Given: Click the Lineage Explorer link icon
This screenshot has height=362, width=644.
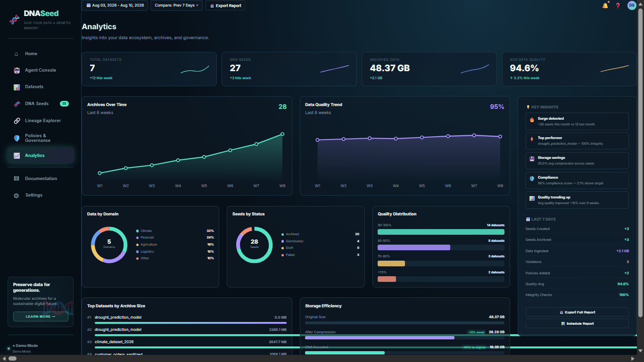Looking at the screenshot, I should (x=17, y=121).
